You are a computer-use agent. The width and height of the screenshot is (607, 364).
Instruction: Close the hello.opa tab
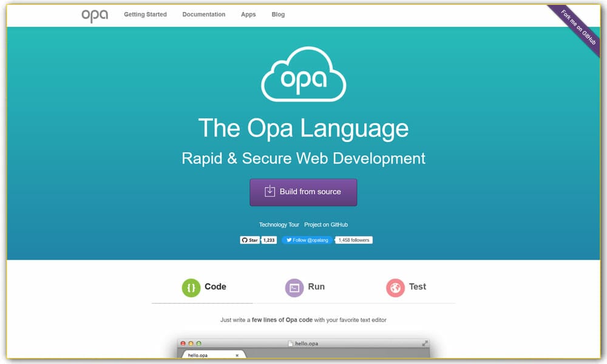(x=237, y=354)
